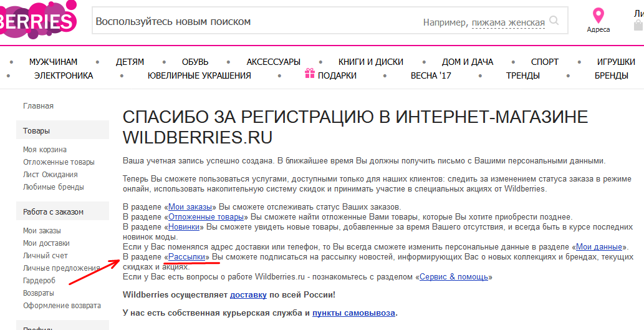Click the Товары sidebar section header
This screenshot has height=330, width=644.
(x=62, y=130)
